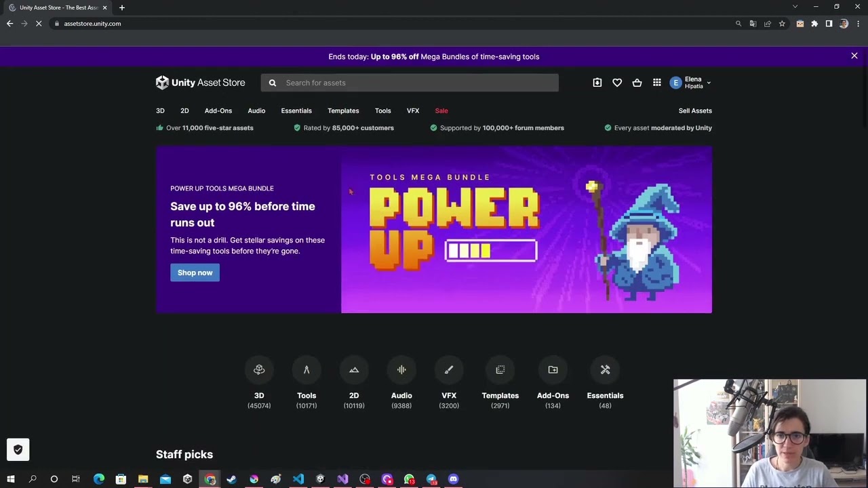Click 'Supported by 100,000+ forum members' text
Viewport: 868px width, 488px height.
502,127
